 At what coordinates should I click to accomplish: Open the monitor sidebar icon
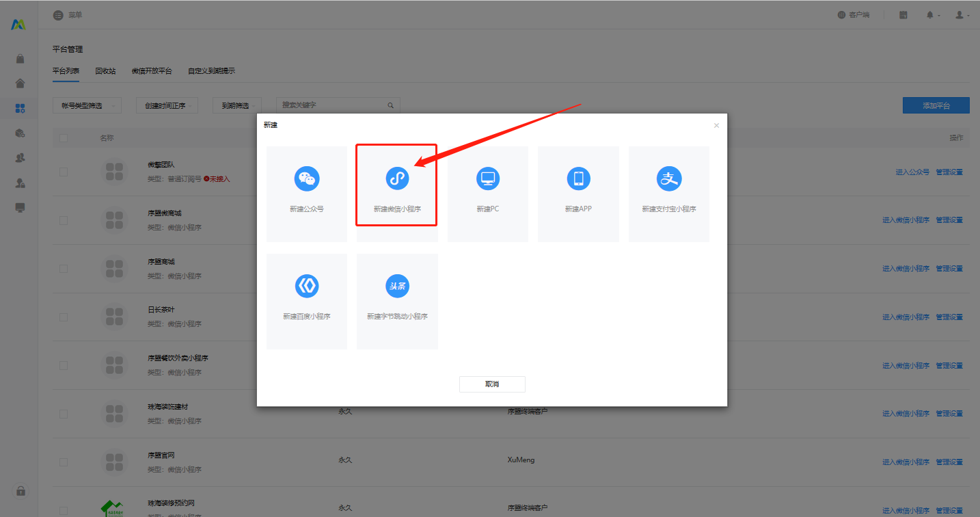[x=21, y=207]
